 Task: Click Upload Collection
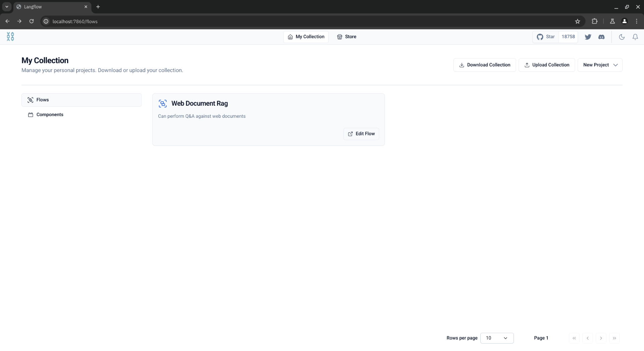click(x=546, y=65)
